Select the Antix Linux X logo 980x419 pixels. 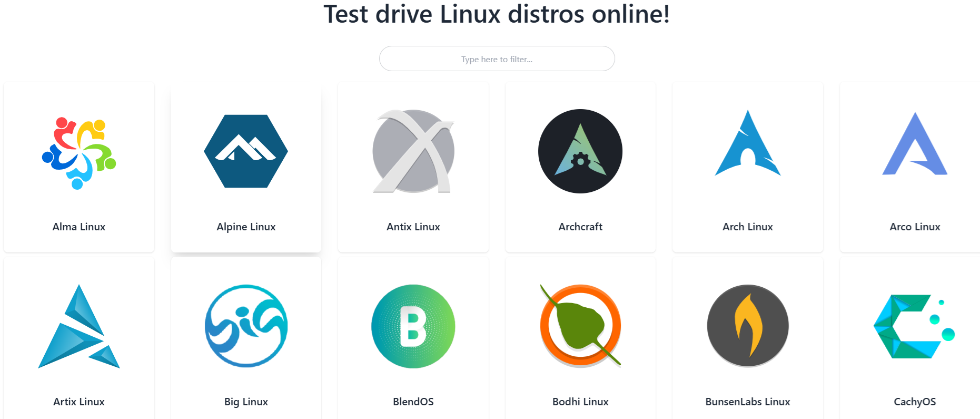413,151
